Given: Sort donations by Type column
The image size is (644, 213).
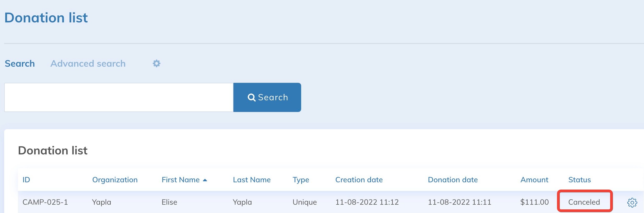Looking at the screenshot, I should pyautogui.click(x=301, y=180).
